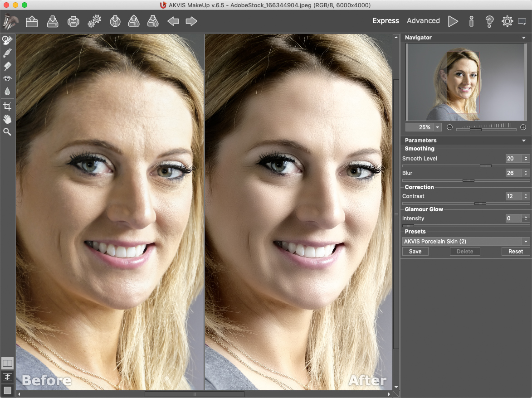Image resolution: width=532 pixels, height=398 pixels.
Task: Open the AKVIS Porcelain Skin presets dropdown
Action: pyautogui.click(x=526, y=242)
